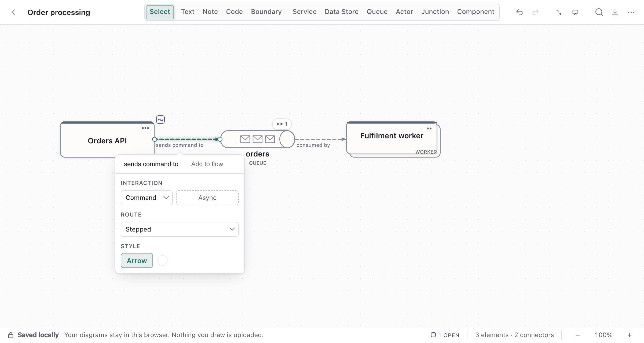This screenshot has height=343, width=644.
Task: Open the top-right more options menu
Action: 631,12
